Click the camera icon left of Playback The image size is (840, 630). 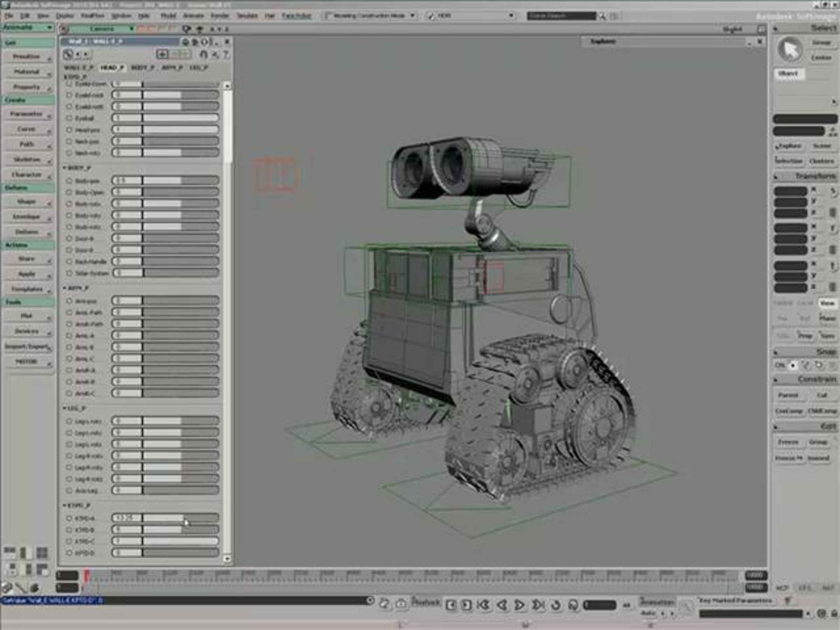click(401, 604)
